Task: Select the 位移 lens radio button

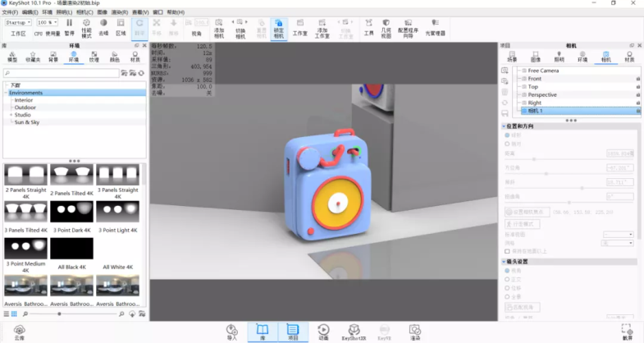Action: tap(507, 287)
